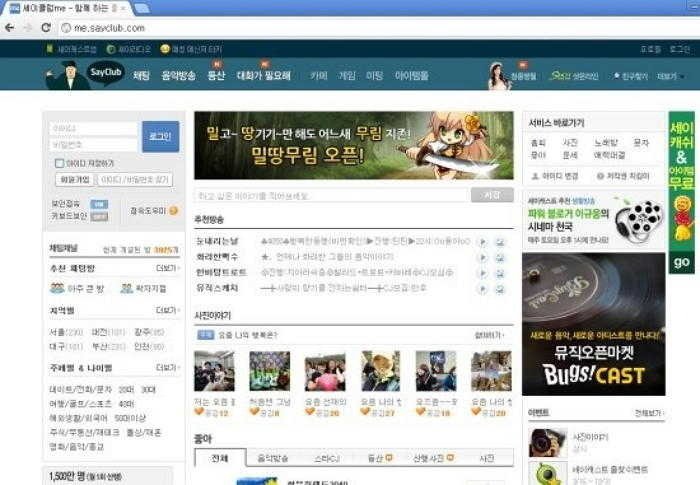Check the 아이디 저장하기 checkbox

coord(58,163)
